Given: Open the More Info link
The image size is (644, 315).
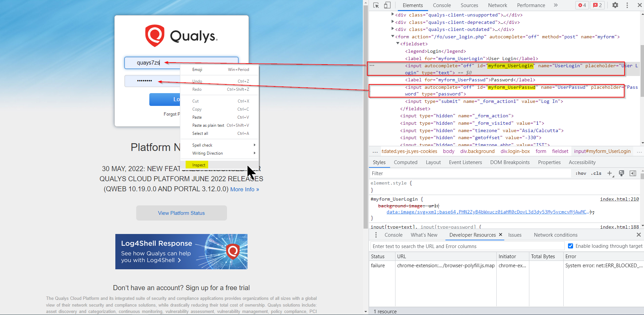Looking at the screenshot, I should 244,189.
